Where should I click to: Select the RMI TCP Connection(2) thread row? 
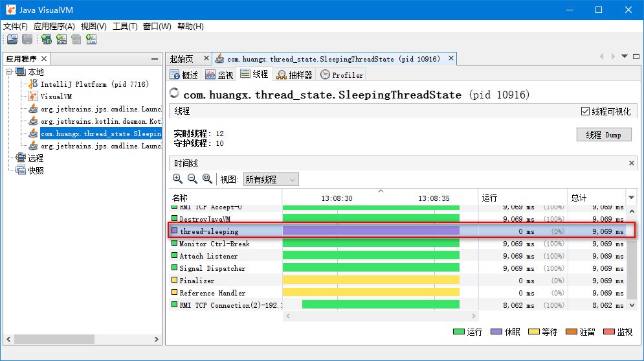(397, 305)
